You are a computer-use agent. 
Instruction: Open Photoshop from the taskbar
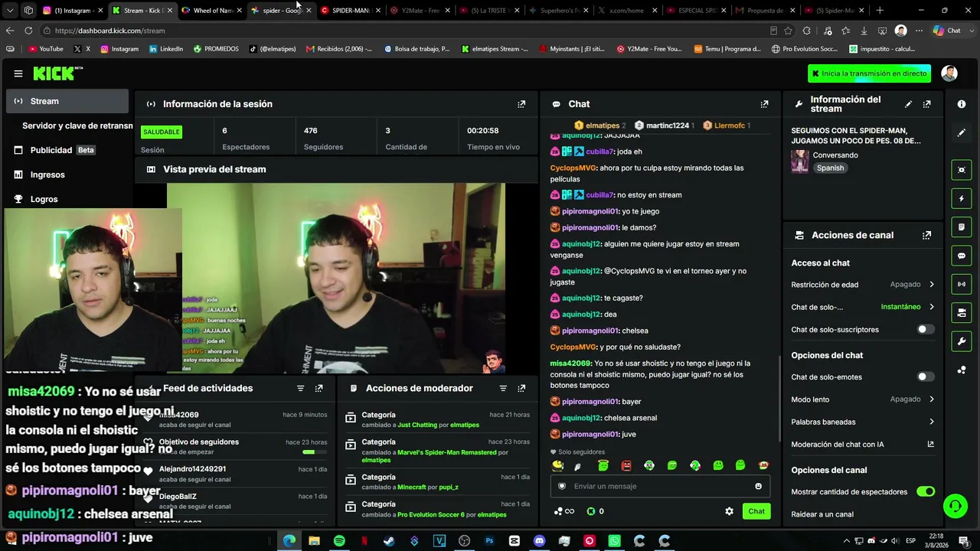click(489, 541)
